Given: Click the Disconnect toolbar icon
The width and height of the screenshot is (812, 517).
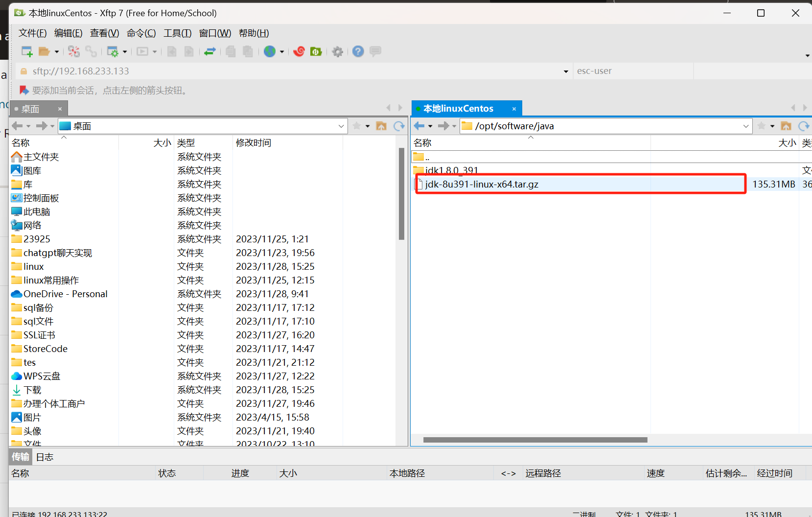Looking at the screenshot, I should click(74, 51).
